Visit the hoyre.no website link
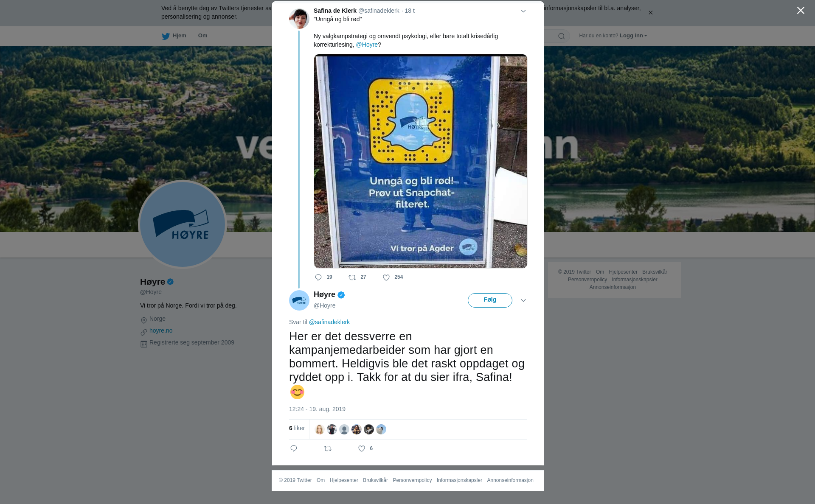This screenshot has height=504, width=815. [x=161, y=330]
